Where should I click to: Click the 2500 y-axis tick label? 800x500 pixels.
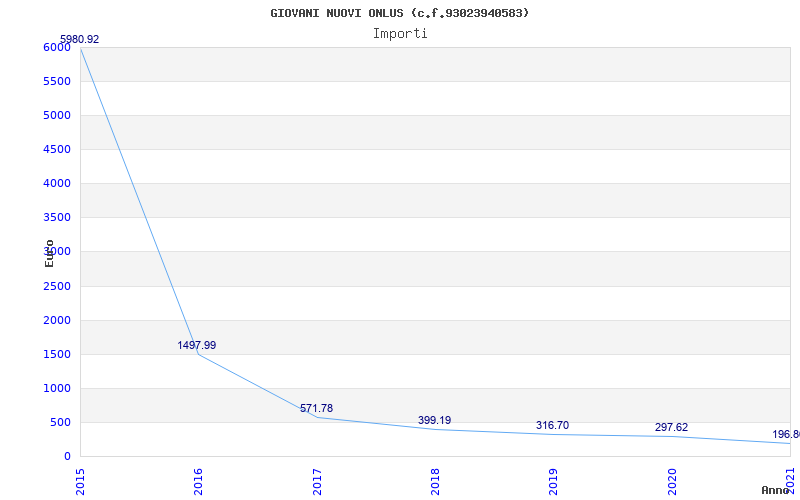point(57,286)
